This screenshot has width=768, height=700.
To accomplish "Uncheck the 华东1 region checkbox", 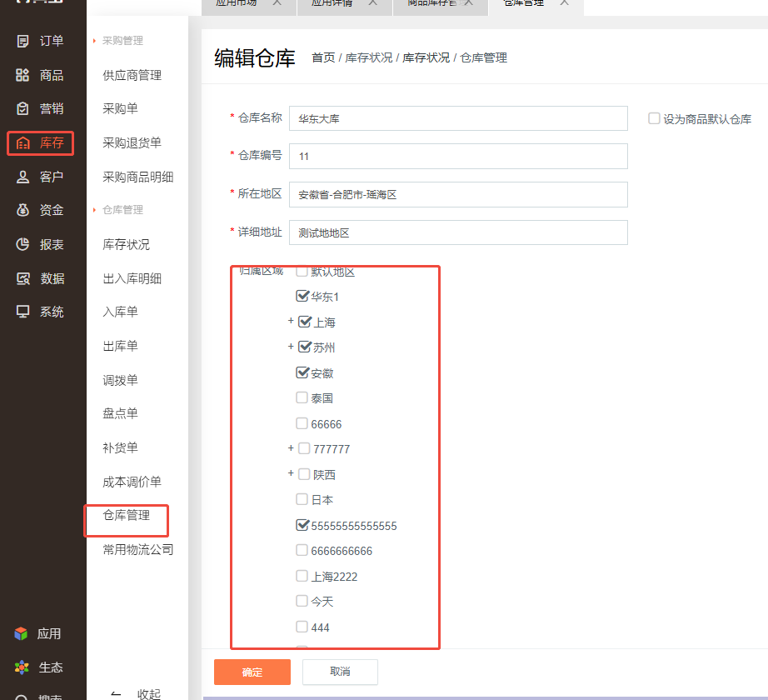I will 302,296.
